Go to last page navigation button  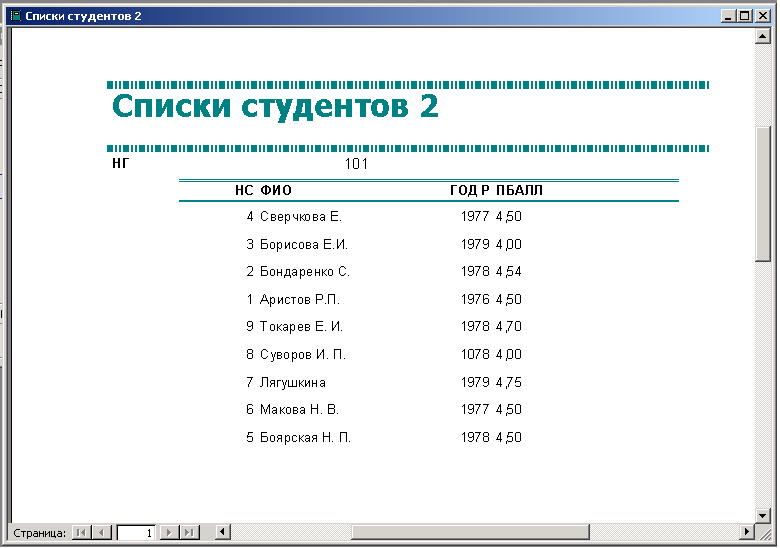coord(189,533)
